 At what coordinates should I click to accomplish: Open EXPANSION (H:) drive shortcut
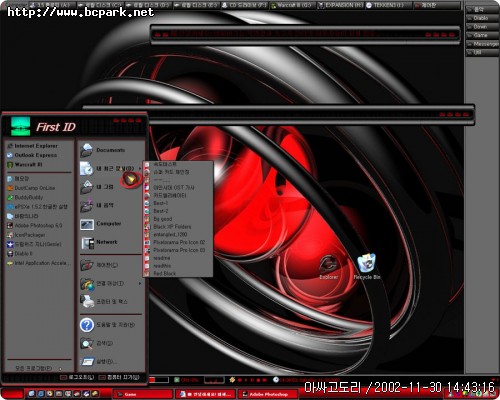(341, 5)
